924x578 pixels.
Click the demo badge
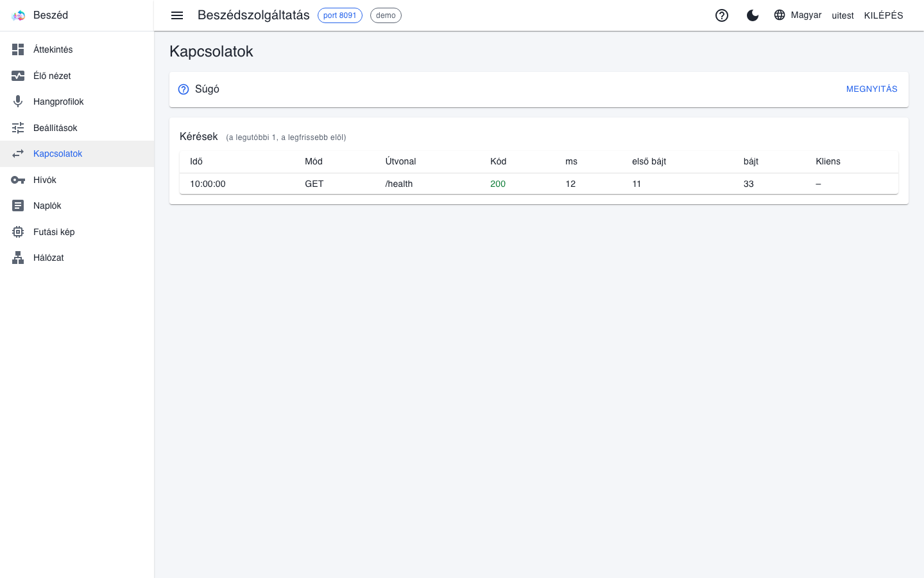tap(386, 15)
